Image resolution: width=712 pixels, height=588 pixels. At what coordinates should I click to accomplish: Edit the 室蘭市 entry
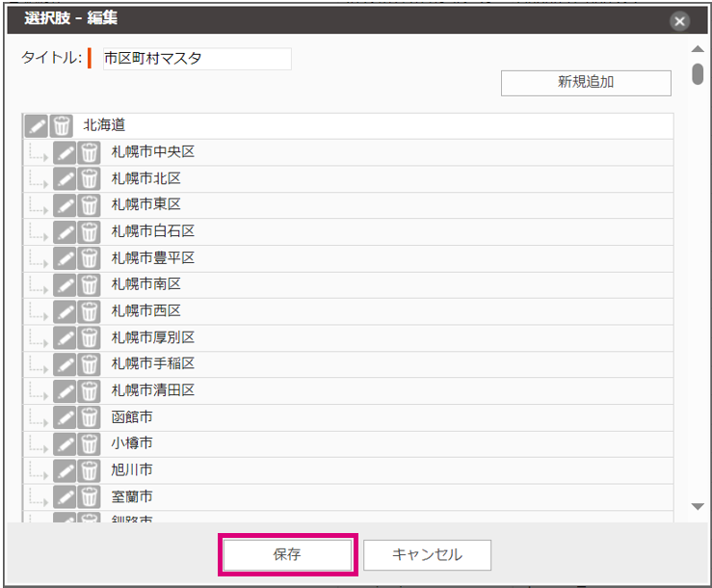[x=65, y=497]
